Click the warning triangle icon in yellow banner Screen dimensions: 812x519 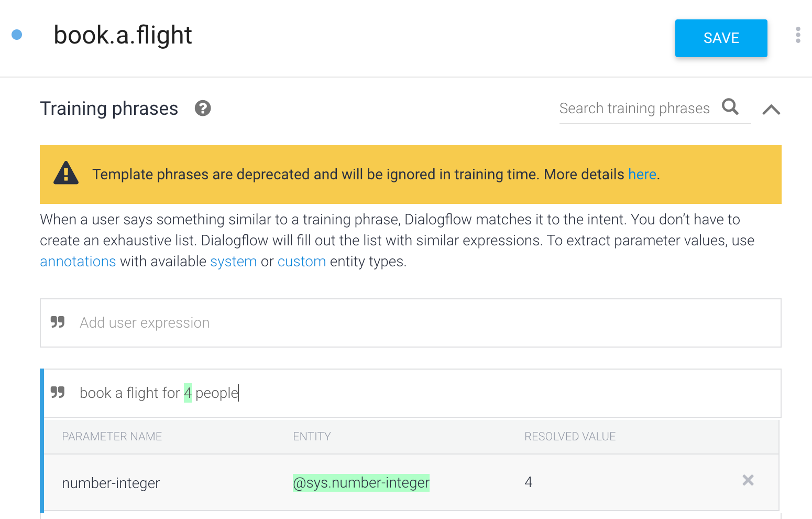(x=66, y=174)
